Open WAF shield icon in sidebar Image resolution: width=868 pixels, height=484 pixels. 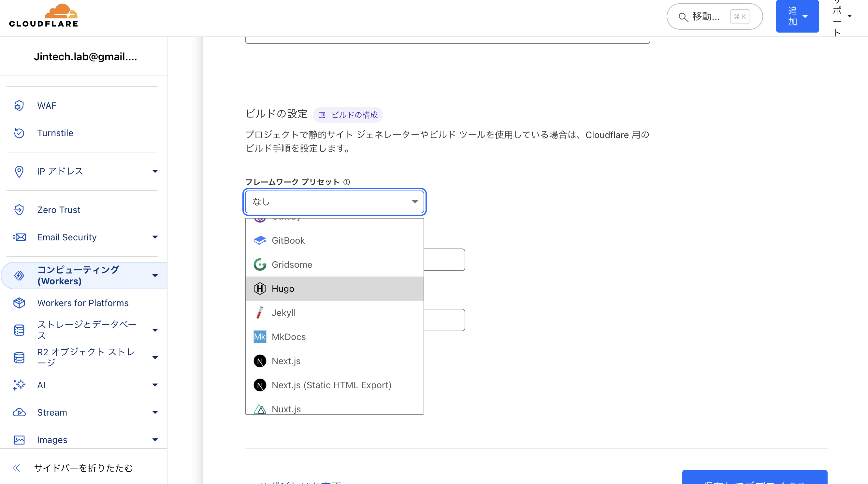pos(19,106)
